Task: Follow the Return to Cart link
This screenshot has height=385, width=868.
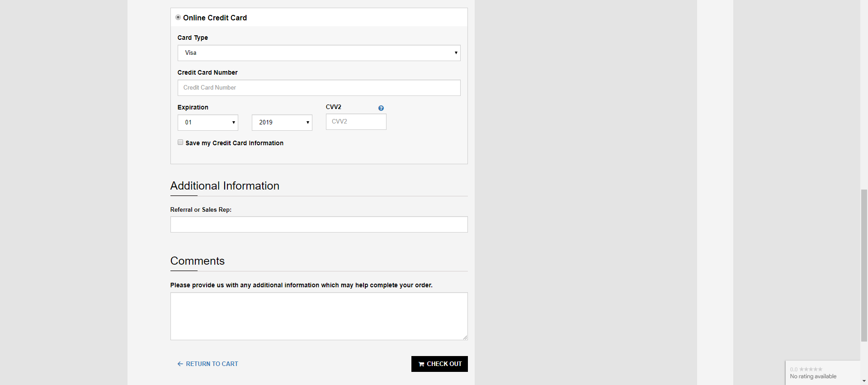Action: 212,364
